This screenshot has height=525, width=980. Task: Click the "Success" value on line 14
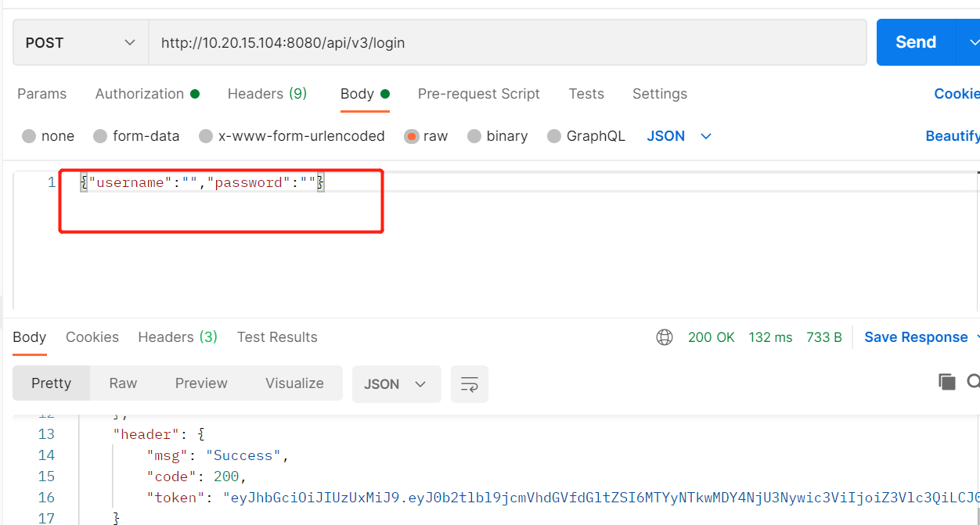click(x=243, y=455)
